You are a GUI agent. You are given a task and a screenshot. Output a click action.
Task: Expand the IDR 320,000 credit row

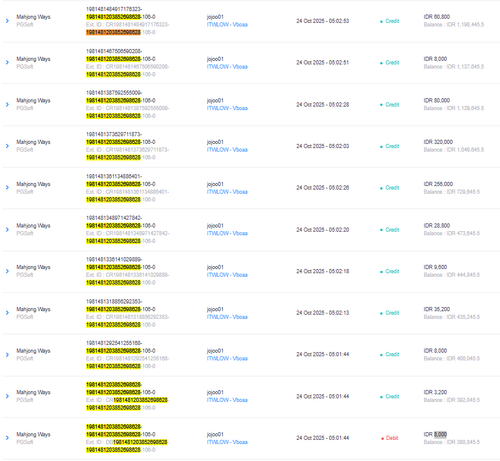[x=7, y=146]
